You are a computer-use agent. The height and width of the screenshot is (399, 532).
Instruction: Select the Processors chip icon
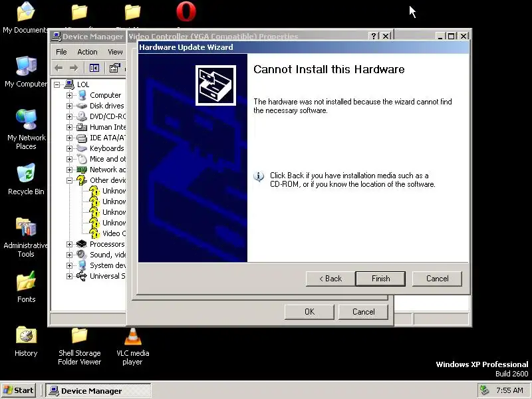coord(81,244)
